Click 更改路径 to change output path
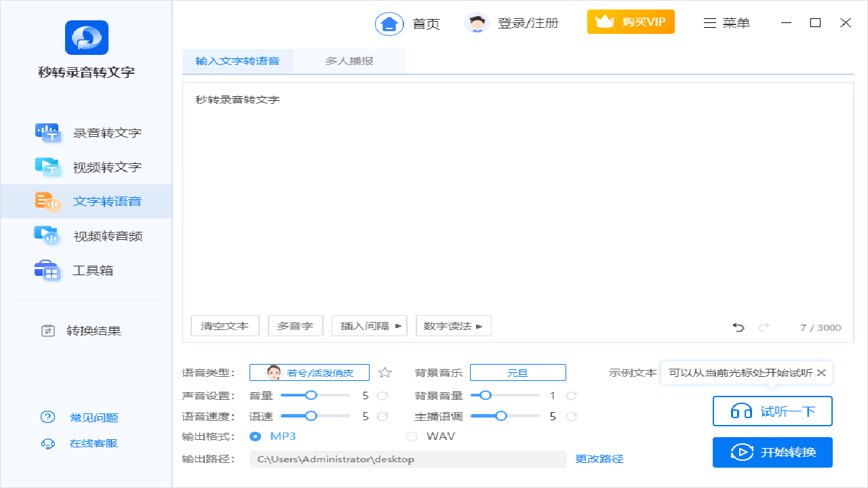The image size is (868, 488). tap(600, 459)
